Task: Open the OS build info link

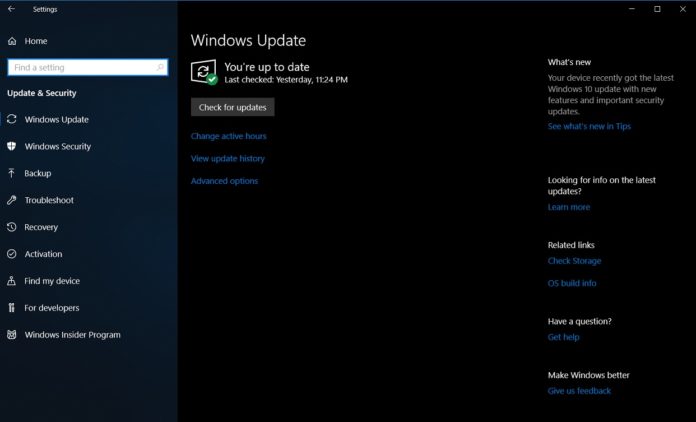Action: (x=572, y=283)
